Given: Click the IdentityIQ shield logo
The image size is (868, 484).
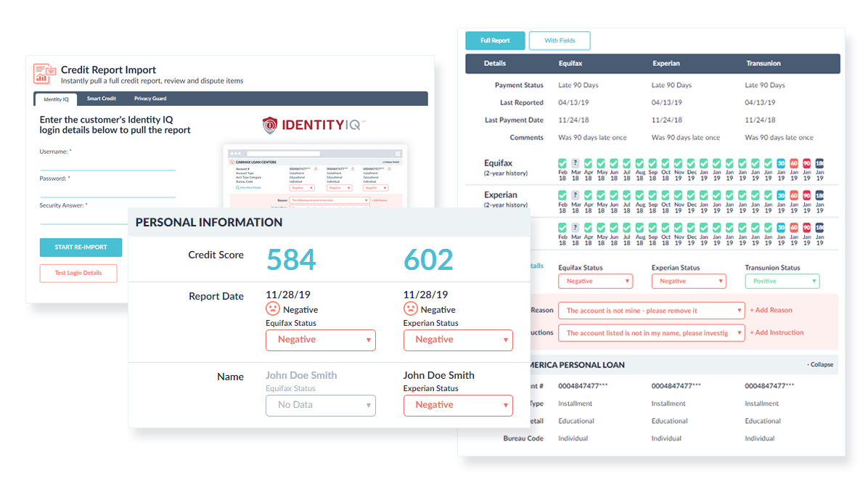Looking at the screenshot, I should (271, 124).
